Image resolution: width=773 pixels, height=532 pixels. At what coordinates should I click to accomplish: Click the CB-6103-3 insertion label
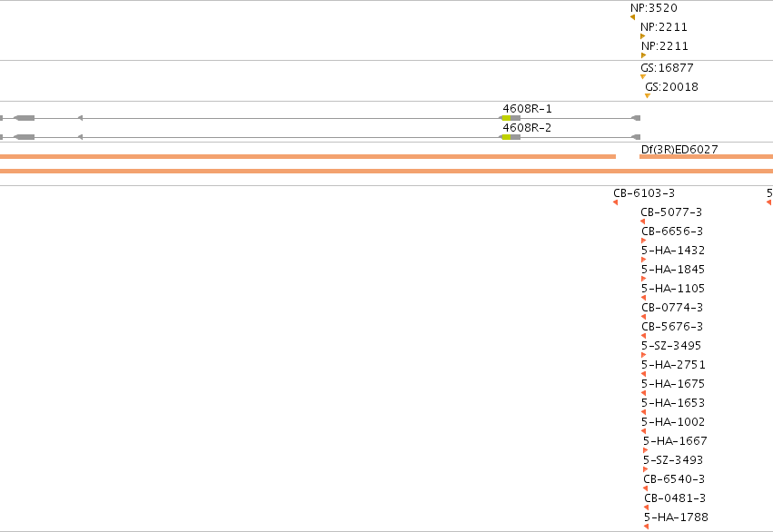644,193
